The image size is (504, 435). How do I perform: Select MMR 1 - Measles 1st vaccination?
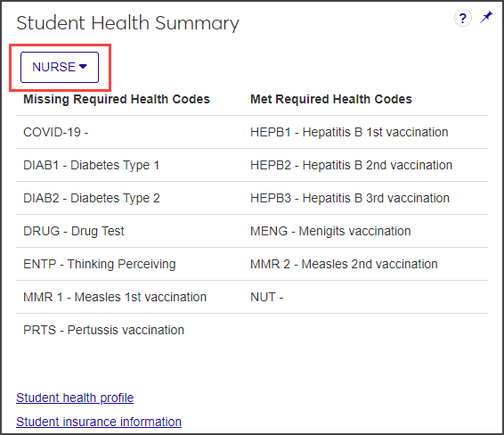point(115,297)
